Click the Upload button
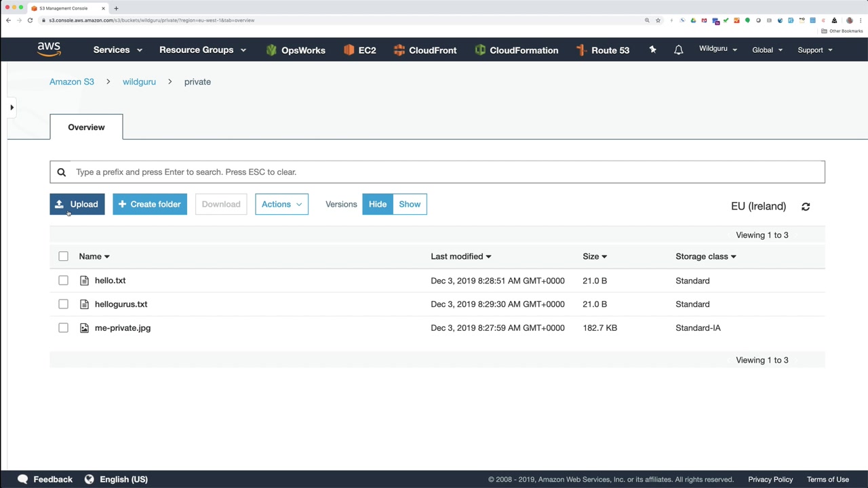This screenshot has height=488, width=868. (77, 204)
